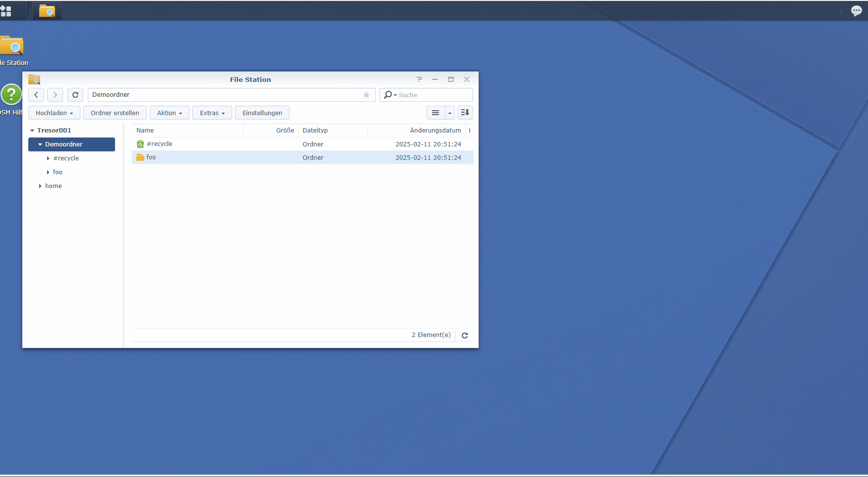Click the Einstellungen button
Viewport: 868px width, 477px height.
pyautogui.click(x=262, y=113)
